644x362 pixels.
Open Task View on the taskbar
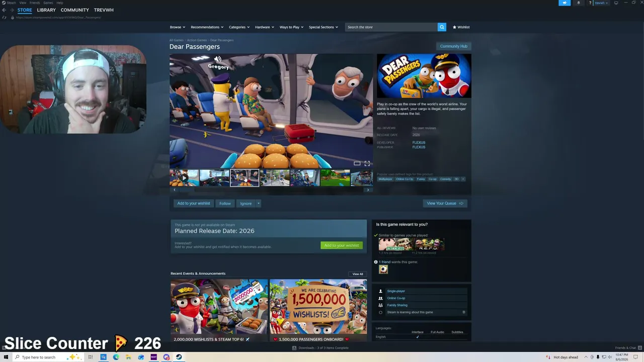[91, 357]
